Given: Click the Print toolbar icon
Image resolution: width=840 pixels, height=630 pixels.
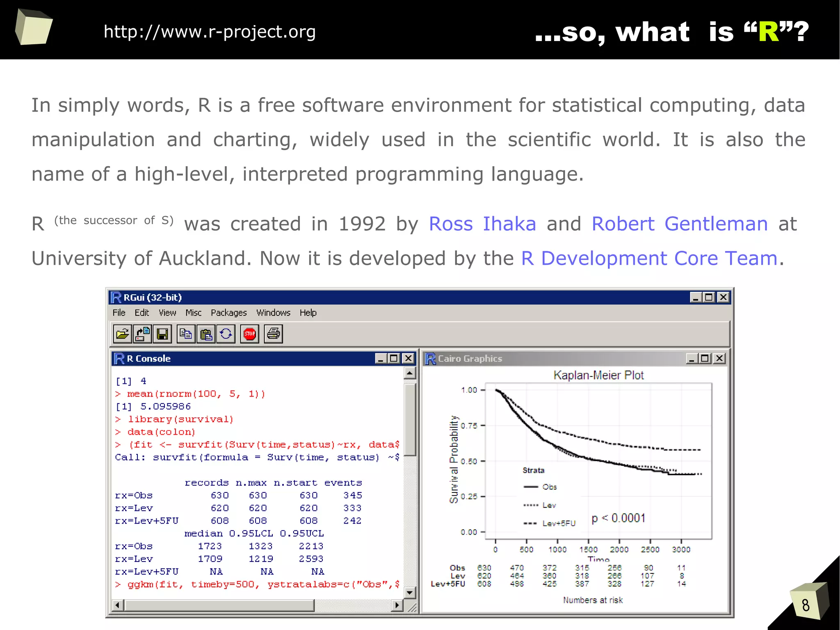Looking at the screenshot, I should pyautogui.click(x=274, y=334).
